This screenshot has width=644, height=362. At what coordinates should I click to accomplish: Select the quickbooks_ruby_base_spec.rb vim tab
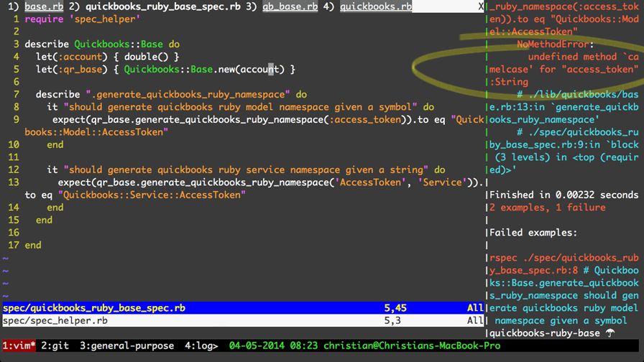point(162,6)
